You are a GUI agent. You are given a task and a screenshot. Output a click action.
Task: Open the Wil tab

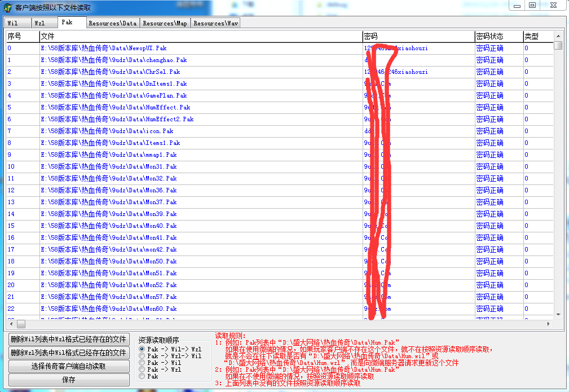(x=17, y=23)
